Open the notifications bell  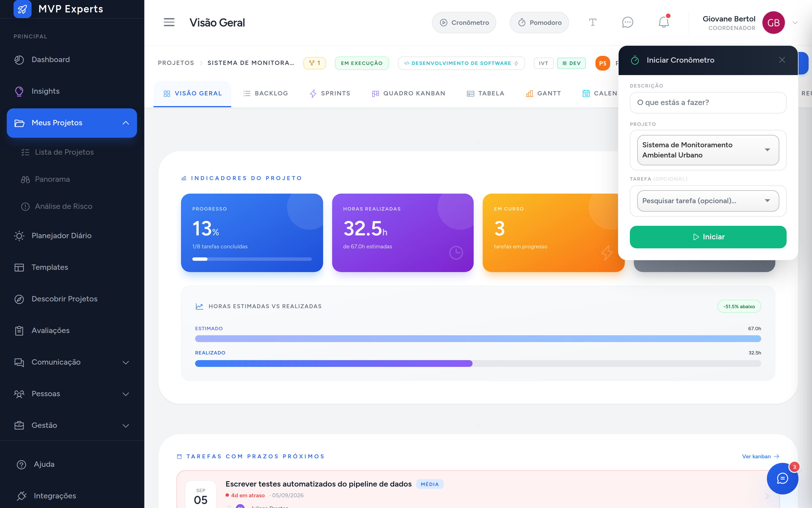664,23
